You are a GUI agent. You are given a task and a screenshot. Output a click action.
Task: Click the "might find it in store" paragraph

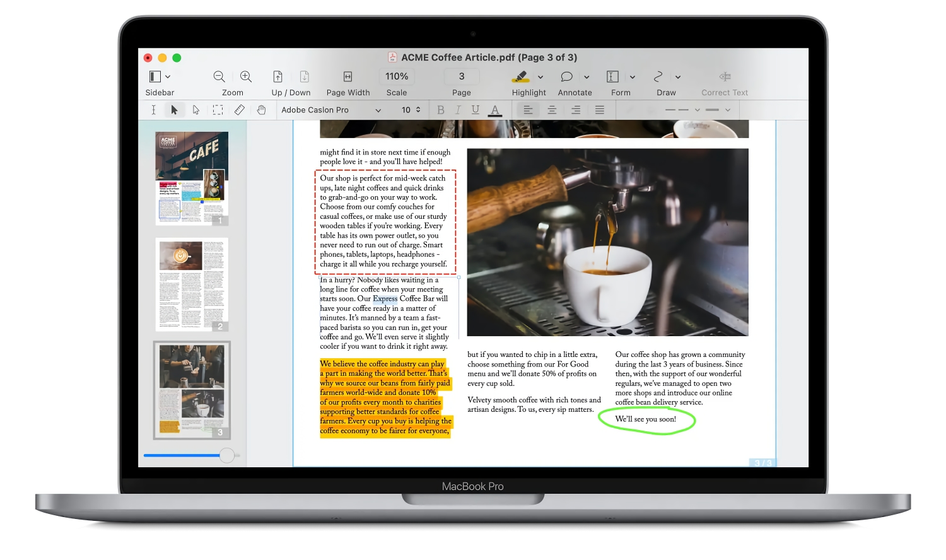pyautogui.click(x=385, y=157)
